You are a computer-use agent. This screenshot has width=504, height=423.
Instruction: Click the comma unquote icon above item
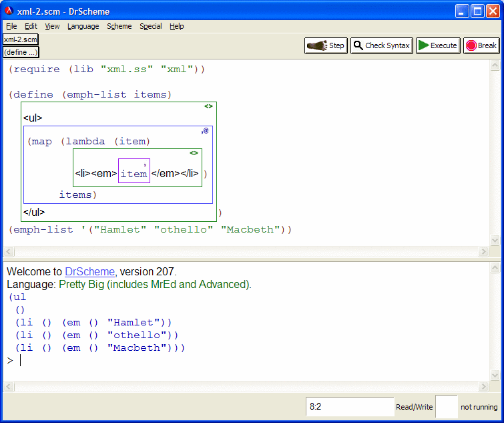pyautogui.click(x=145, y=164)
